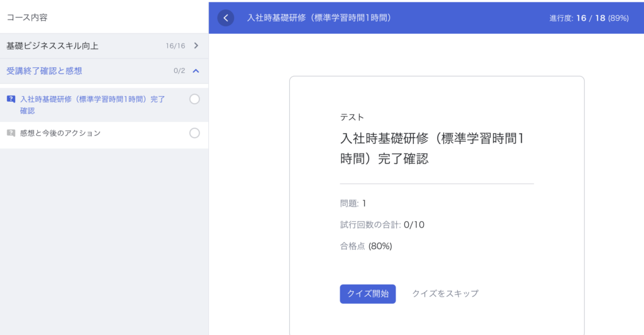Collapse 受講終了確認と感想 with the up chevron
This screenshot has width=644, height=335.
tap(196, 71)
